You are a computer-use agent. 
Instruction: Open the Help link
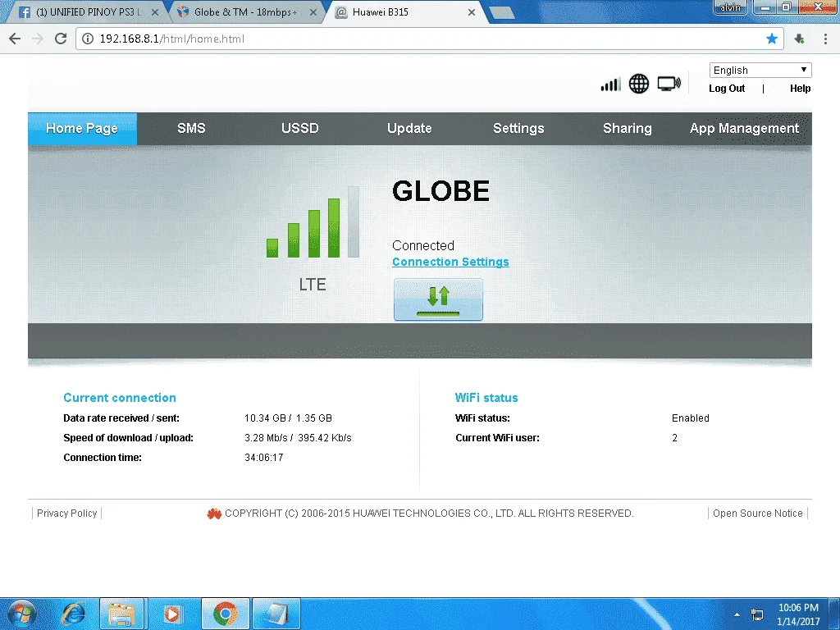[x=800, y=89]
